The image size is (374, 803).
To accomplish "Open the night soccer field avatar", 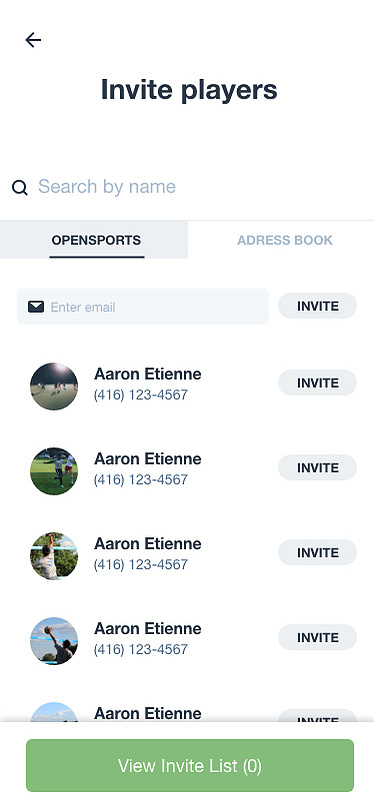I will pyautogui.click(x=54, y=387).
